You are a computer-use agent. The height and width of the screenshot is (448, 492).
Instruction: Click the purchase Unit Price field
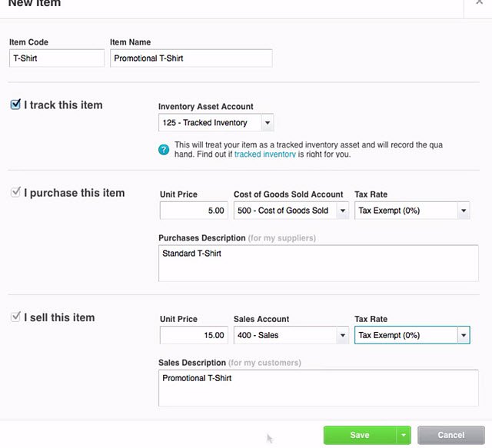193,211
